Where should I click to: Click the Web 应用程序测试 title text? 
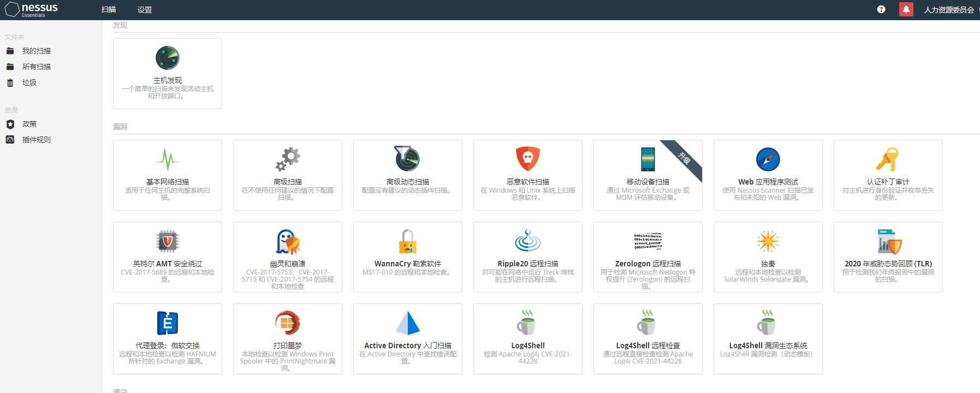pyautogui.click(x=768, y=182)
